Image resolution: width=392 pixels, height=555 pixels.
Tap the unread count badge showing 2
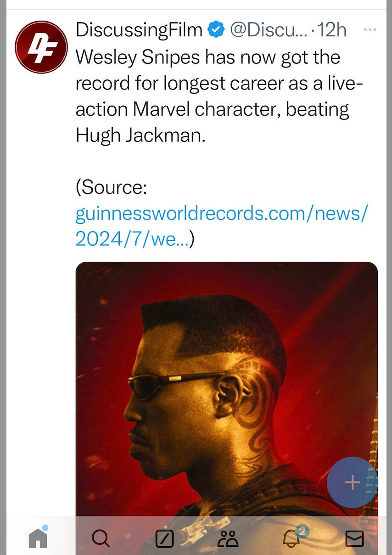302,532
